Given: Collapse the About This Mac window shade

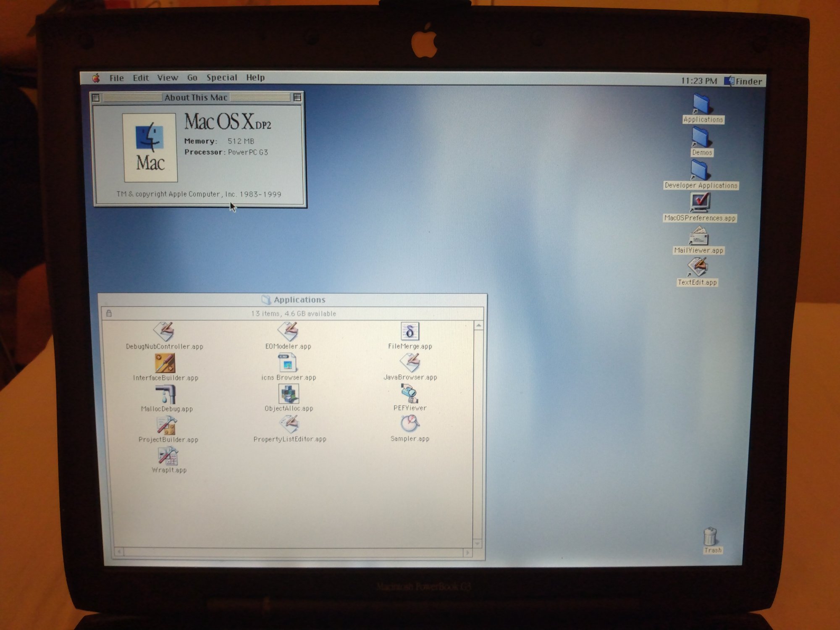Looking at the screenshot, I should click(x=297, y=97).
